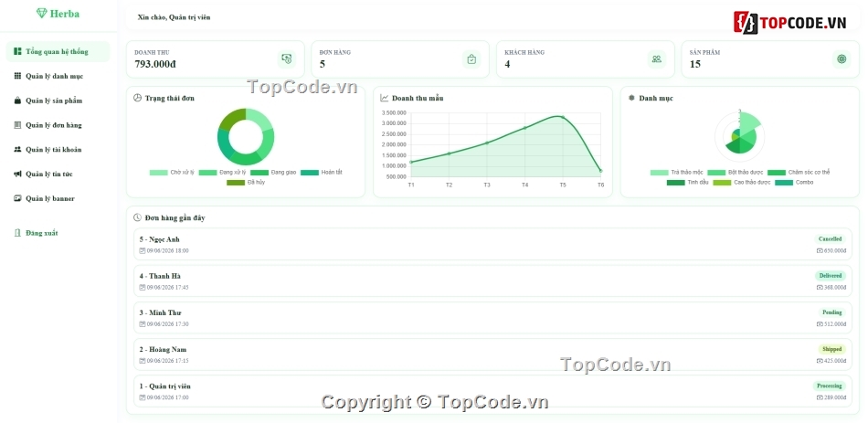Open Quản lý banner page
The height and width of the screenshot is (423, 868).
click(58, 198)
